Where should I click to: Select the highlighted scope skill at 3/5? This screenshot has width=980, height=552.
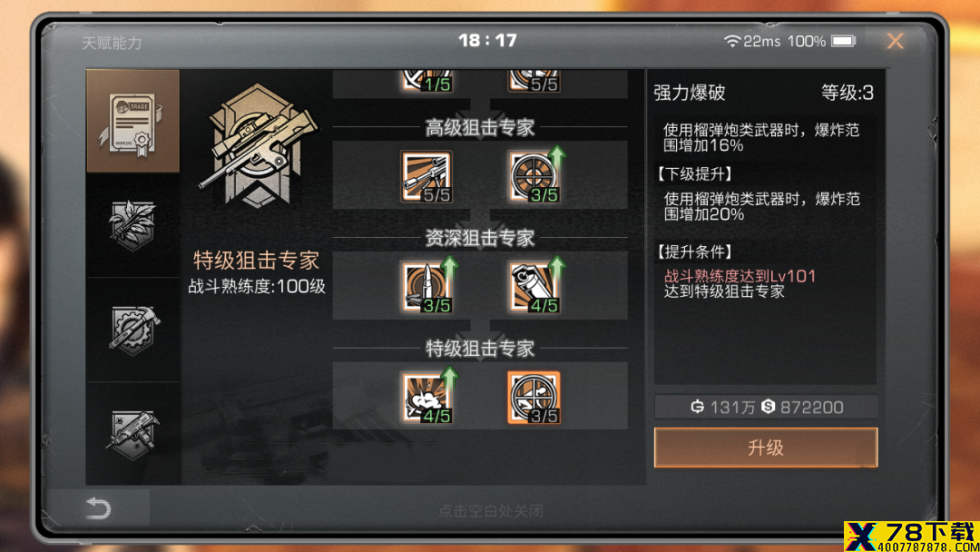(534, 398)
